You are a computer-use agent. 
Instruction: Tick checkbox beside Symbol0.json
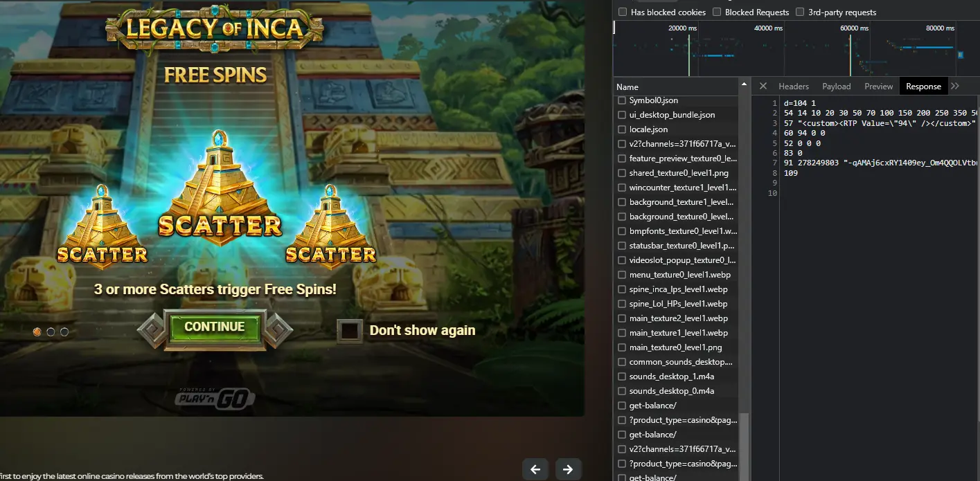point(621,100)
